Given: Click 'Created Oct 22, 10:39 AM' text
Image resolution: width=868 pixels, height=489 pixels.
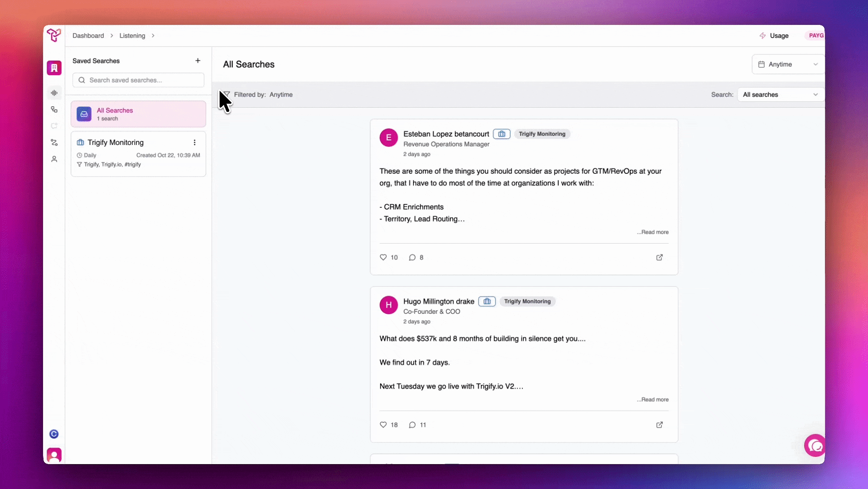Looking at the screenshot, I should pyautogui.click(x=168, y=155).
